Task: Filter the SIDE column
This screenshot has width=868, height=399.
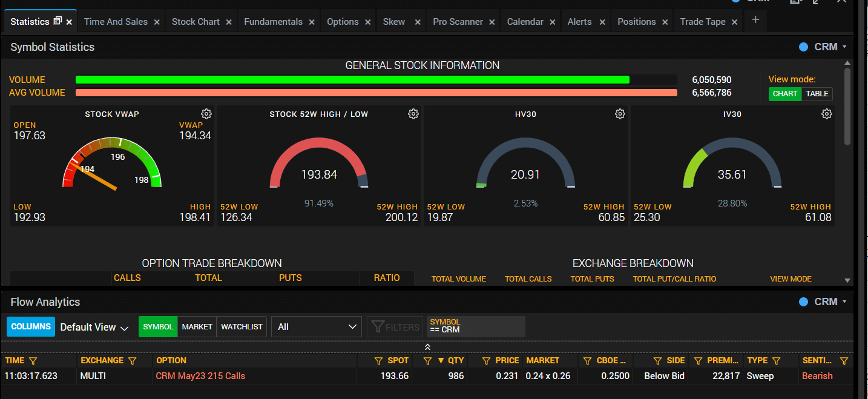Action: pos(657,361)
